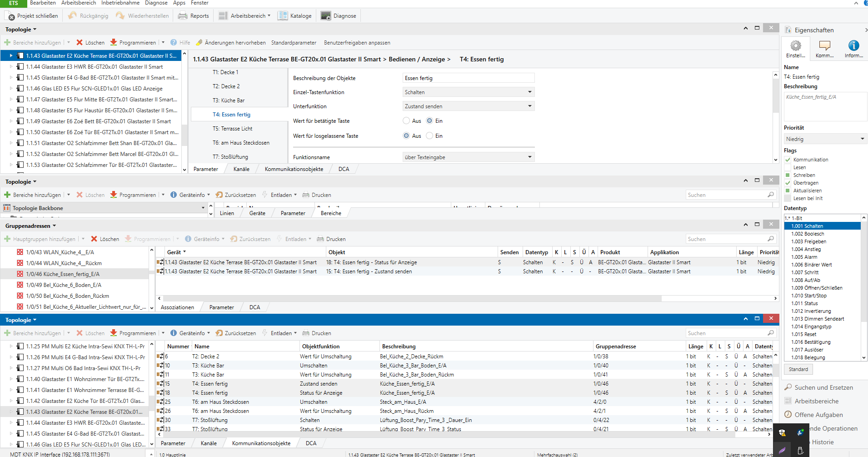This screenshot has width=868, height=457.
Task: Click Geräteinfo icon in second Topologie panel
Action: tap(174, 195)
